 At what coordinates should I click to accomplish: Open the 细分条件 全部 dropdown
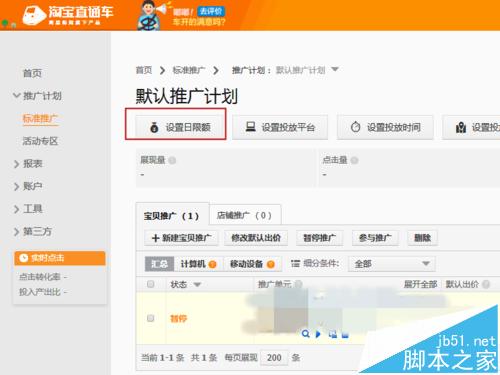coord(392,264)
